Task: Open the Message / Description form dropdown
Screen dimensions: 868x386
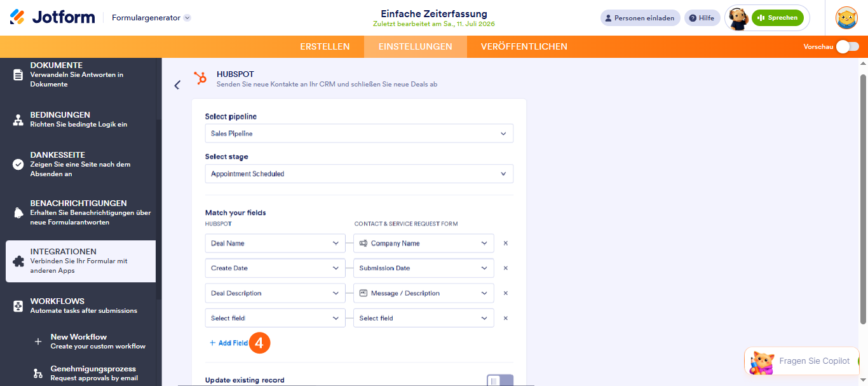Action: pyautogui.click(x=423, y=293)
